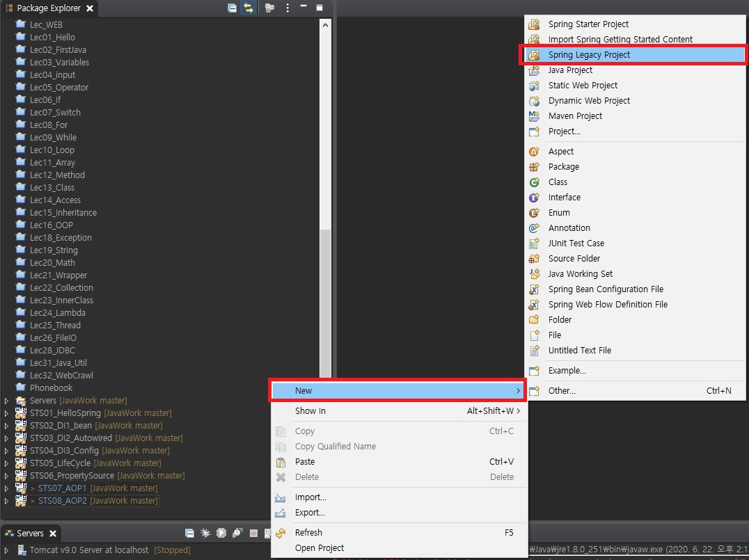Open Package Explorer View Menu (three dots)
The height and width of the screenshot is (560, 749).
point(287,8)
